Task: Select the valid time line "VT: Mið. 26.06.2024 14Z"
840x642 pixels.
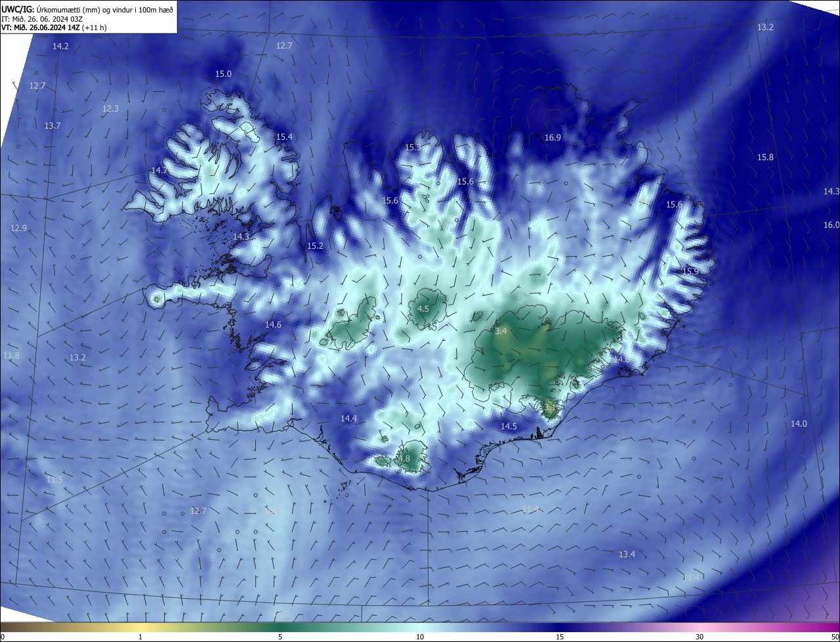Action: [41, 28]
